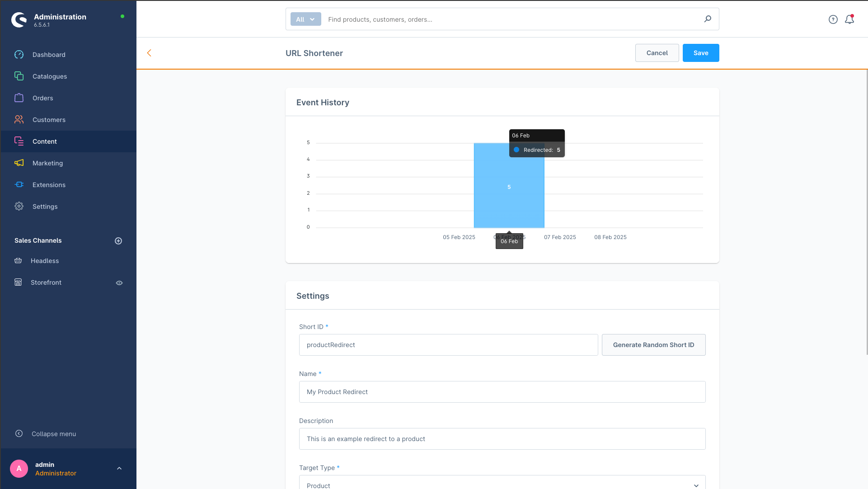Click the 08 Feb 2025 axis label

(610, 237)
